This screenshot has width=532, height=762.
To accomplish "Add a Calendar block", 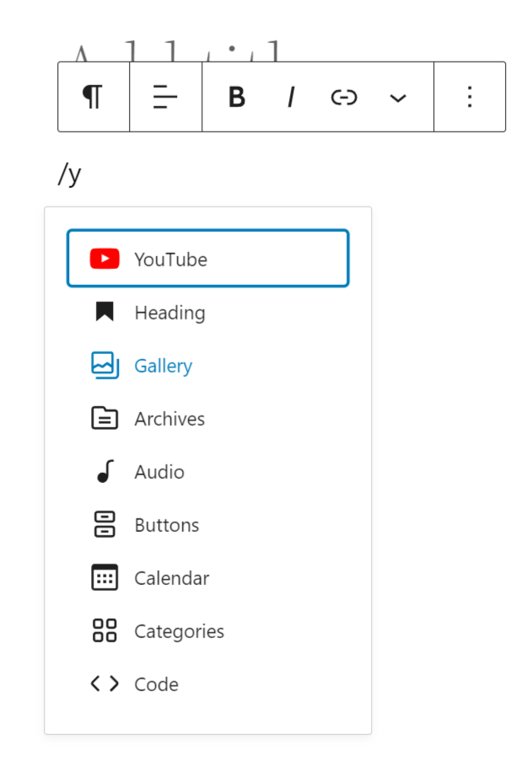I will click(x=171, y=577).
